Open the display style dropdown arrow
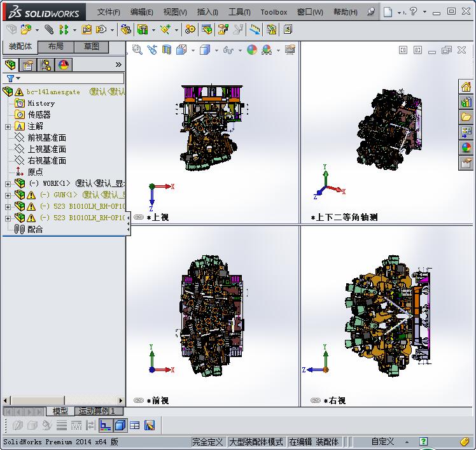Viewport: 476px width, 450px height. pyautogui.click(x=216, y=50)
